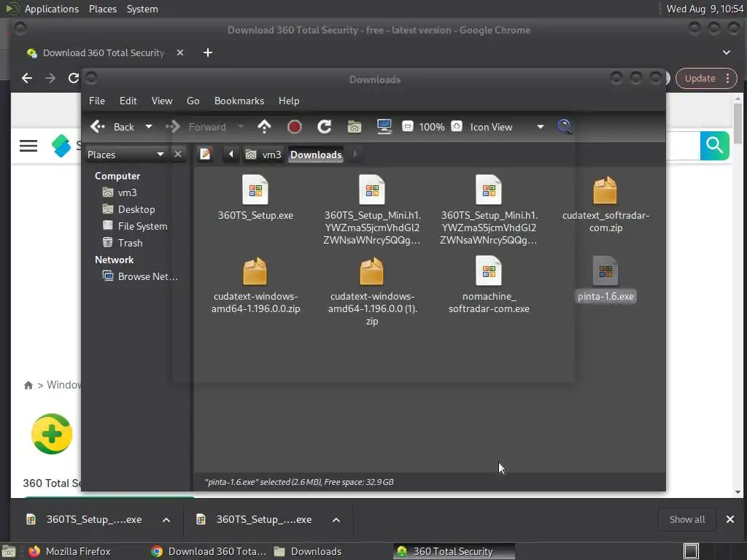Viewport: 747px width, 560px height.
Task: Select the 360TS_Setup.exe file
Action: point(255,198)
